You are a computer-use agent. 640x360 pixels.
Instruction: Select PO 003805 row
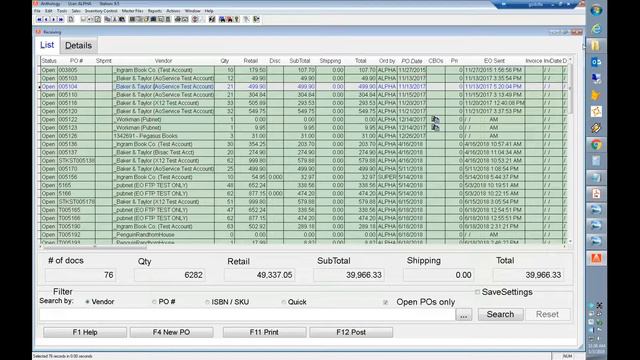pos(303,70)
